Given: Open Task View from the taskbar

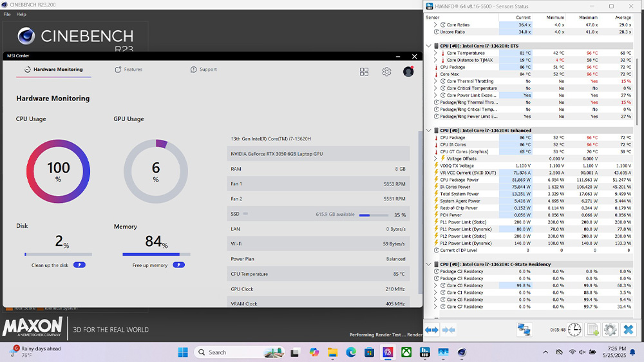Looking at the screenshot, I should (x=294, y=352).
